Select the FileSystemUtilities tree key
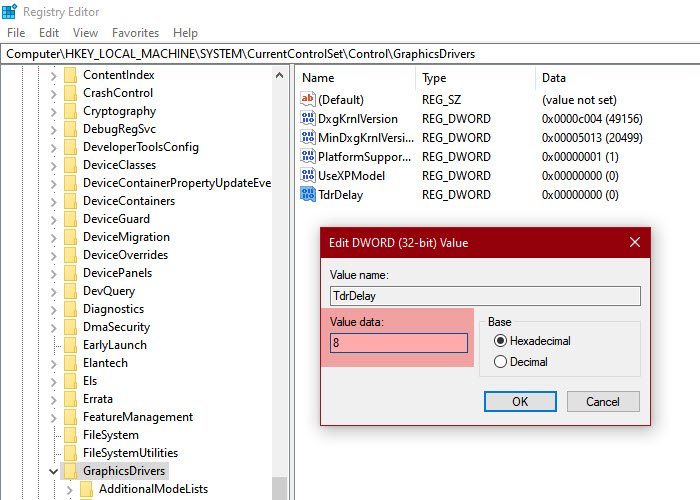The image size is (700, 500). 130,453
